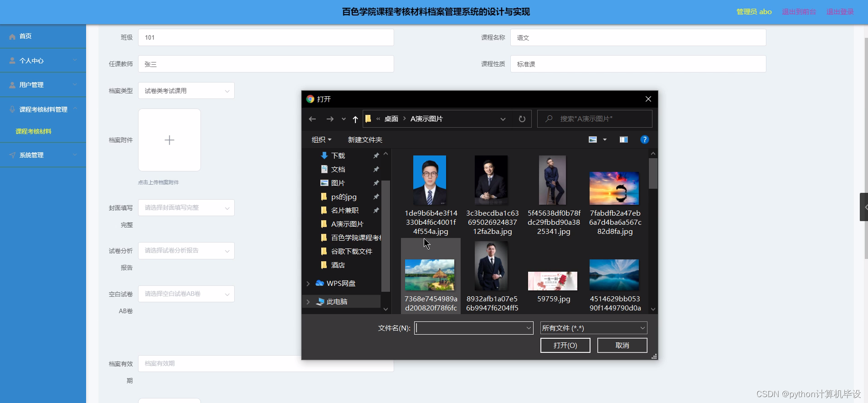Click the search box for A演示图片
This screenshot has width=868, height=403.
point(595,119)
